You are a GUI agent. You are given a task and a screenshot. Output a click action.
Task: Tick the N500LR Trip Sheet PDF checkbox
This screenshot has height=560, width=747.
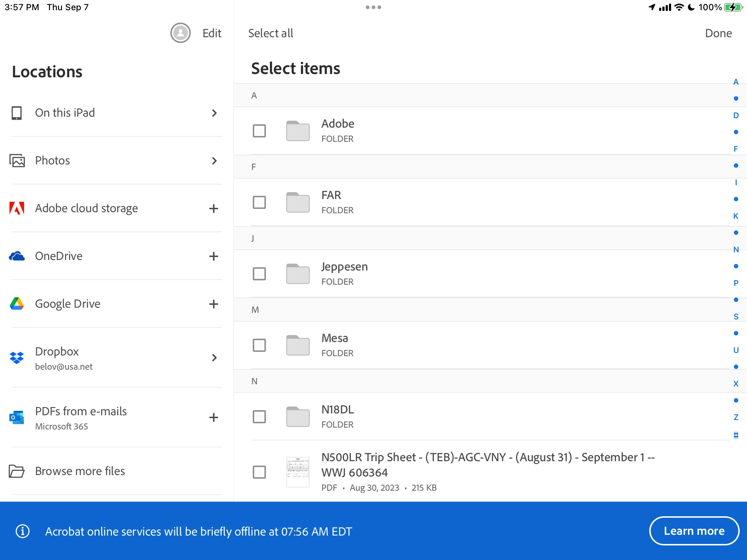[259, 472]
